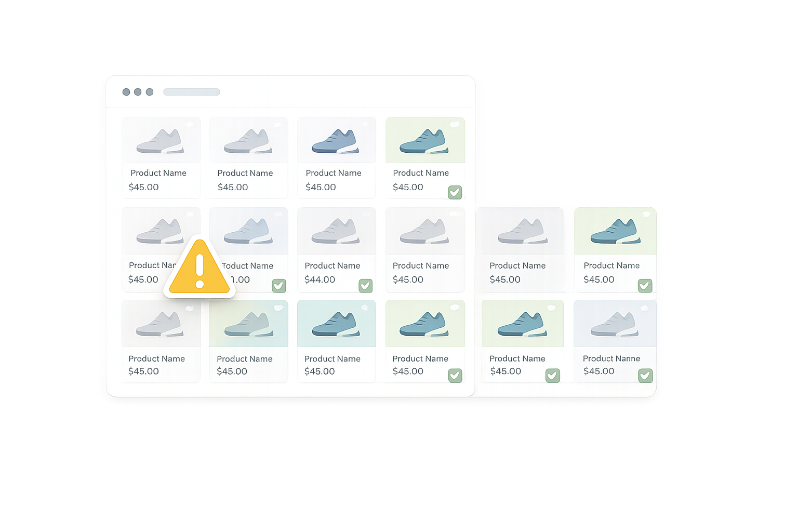Select the teal sneaker icon in bottom row
Viewport: 798px width, 532px height.
tap(336, 323)
